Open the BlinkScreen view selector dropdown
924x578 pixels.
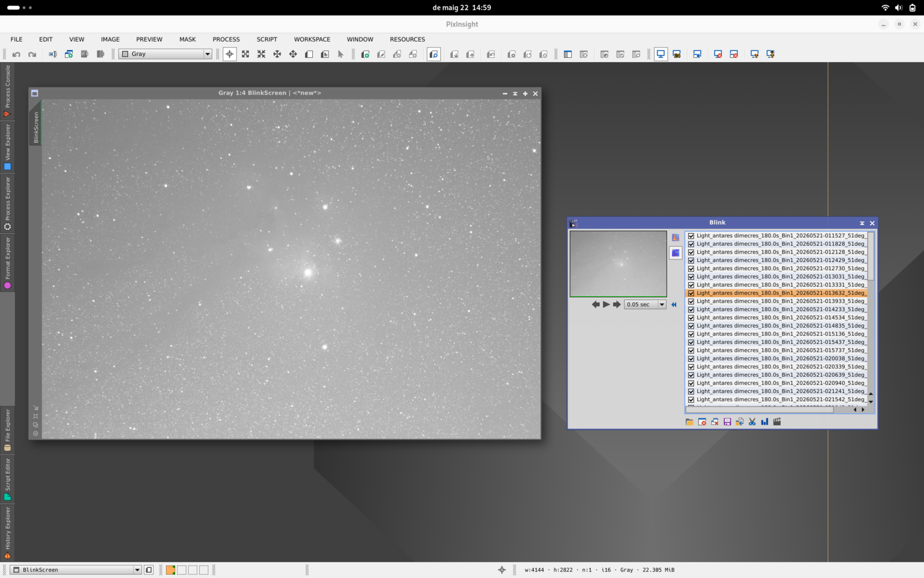coord(76,570)
